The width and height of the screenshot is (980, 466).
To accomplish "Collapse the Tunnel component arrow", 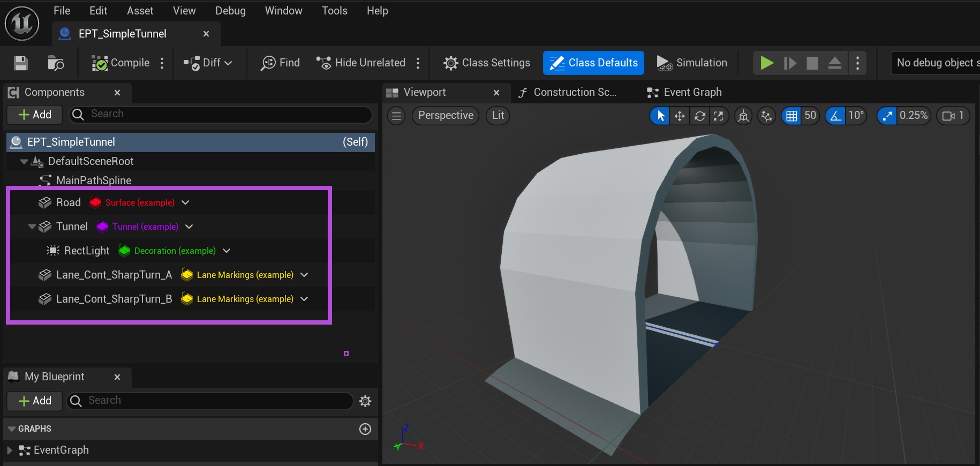I will click(x=32, y=227).
